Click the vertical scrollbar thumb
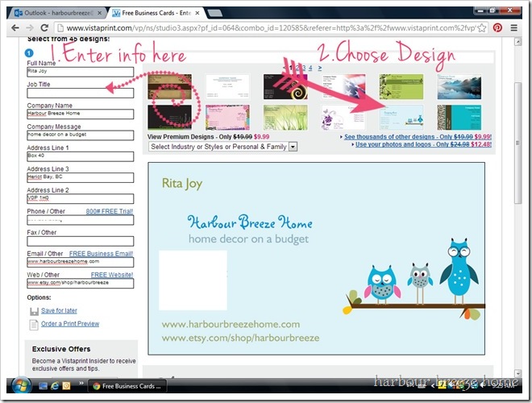The image size is (532, 403). [x=517, y=143]
